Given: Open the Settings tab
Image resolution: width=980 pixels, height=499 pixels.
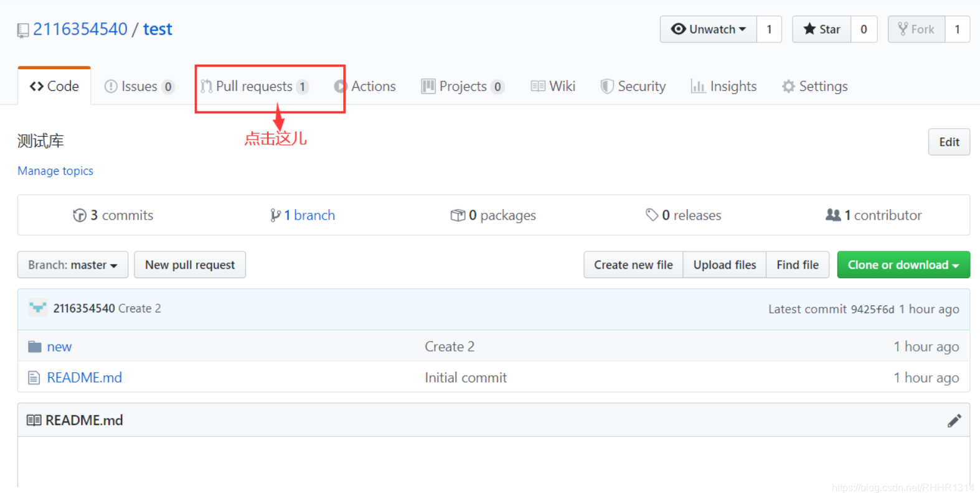Looking at the screenshot, I should coord(815,86).
